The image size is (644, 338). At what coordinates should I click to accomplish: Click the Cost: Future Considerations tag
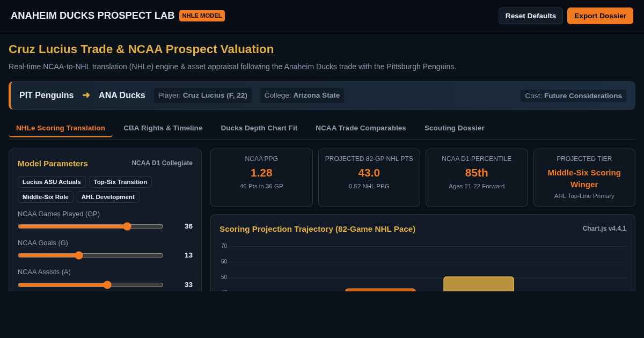click(573, 95)
